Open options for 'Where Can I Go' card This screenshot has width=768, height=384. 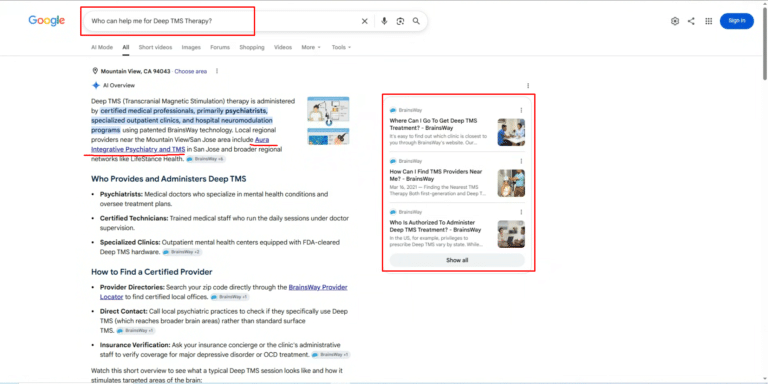pyautogui.click(x=521, y=110)
